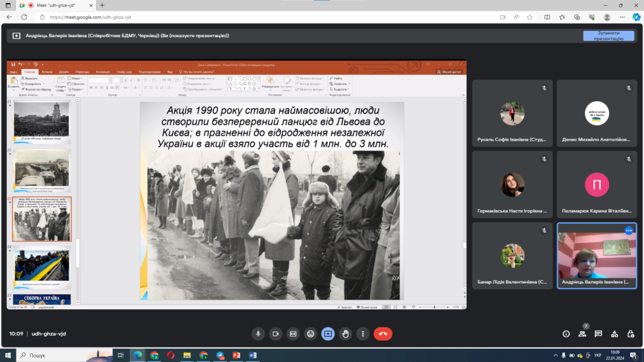Screen dimensions: 644x362
Task: Open options on Андрієць Валерія's video tile
Action: pos(628,231)
